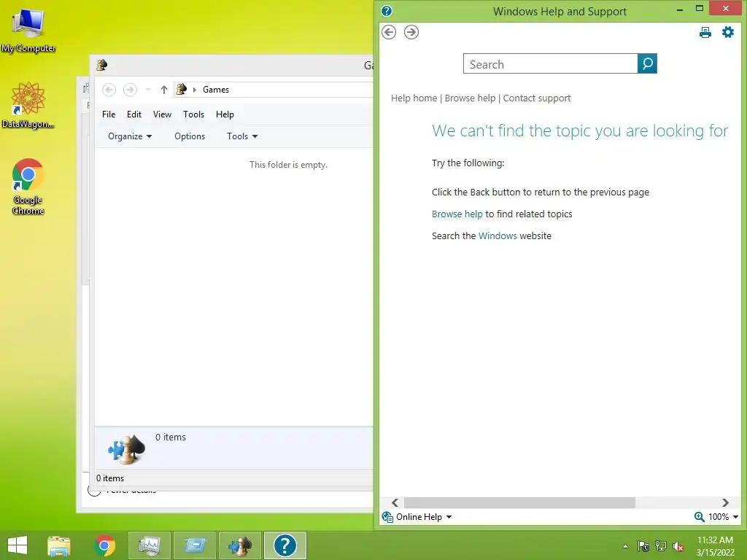Show hidden tray icons arrow
This screenshot has height=560, width=747.
(625, 546)
